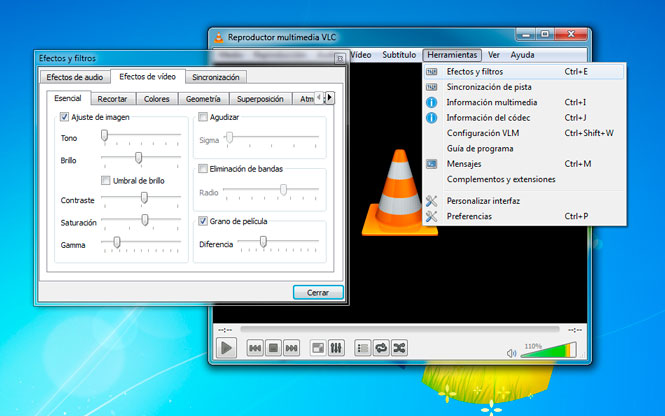Switch to the Colores tab
This screenshot has width=665, height=416.
pyautogui.click(x=156, y=99)
